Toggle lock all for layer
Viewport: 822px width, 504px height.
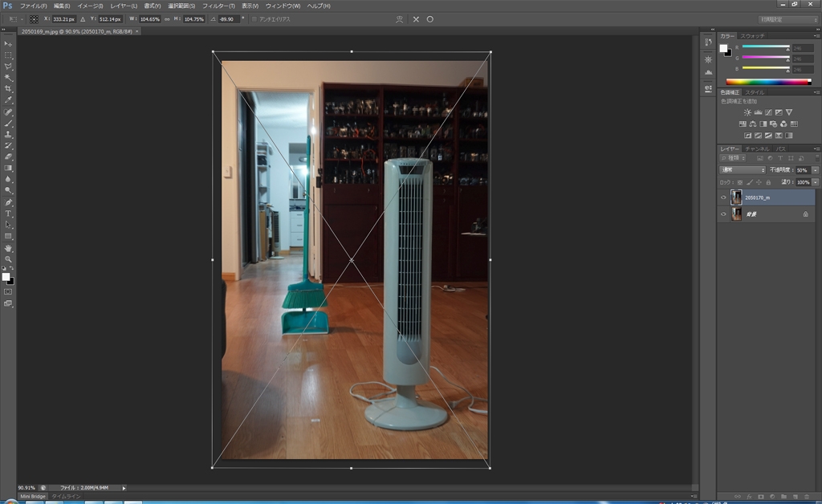pos(768,182)
